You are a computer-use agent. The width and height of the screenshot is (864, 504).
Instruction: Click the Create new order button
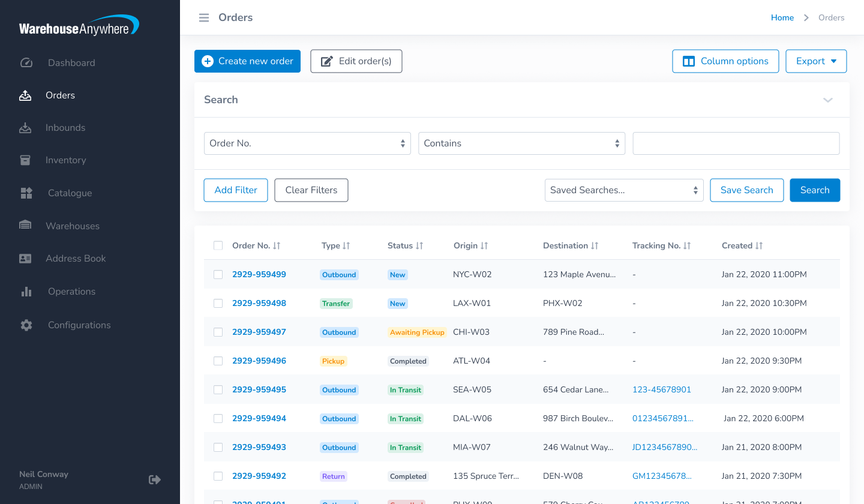247,61
